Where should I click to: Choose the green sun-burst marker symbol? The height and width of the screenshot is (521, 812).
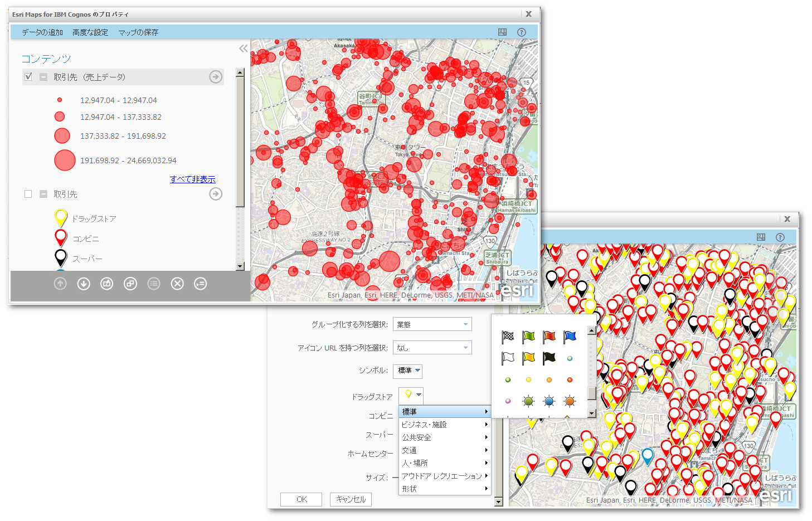pos(528,401)
